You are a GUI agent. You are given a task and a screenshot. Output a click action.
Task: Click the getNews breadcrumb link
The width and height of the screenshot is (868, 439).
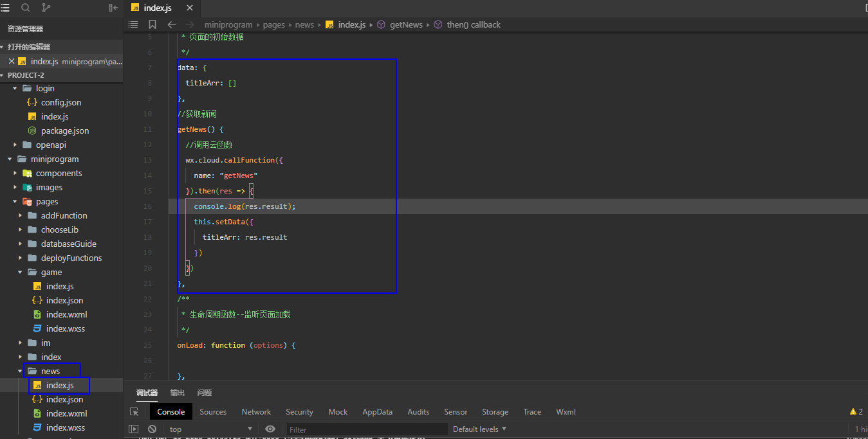(x=406, y=24)
